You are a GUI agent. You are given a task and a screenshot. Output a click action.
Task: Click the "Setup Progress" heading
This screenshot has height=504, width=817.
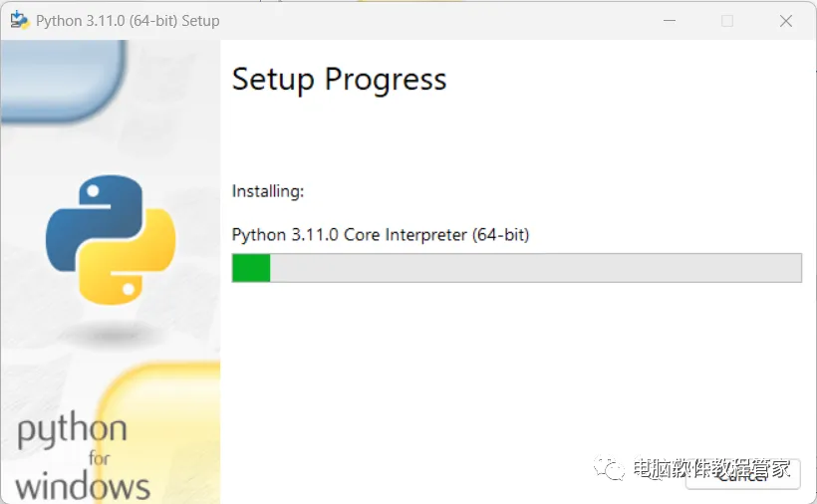tap(339, 80)
